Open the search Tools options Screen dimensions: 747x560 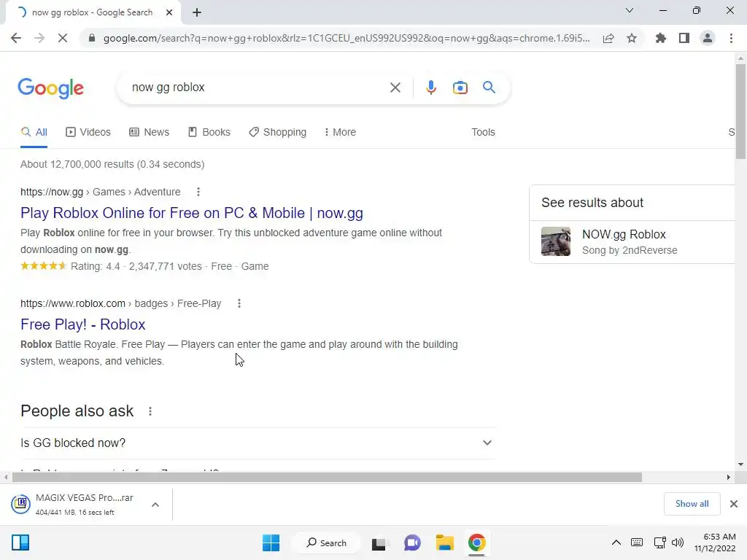click(483, 132)
